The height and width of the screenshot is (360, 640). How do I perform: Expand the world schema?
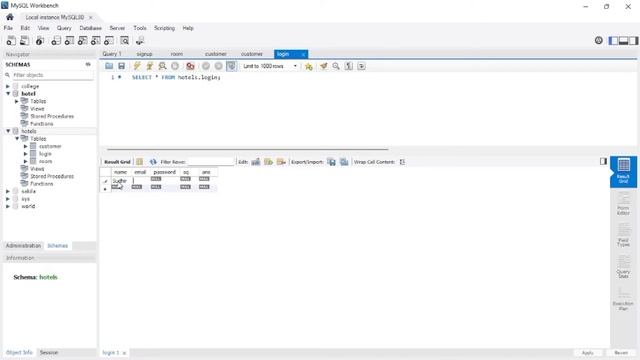pos(8,206)
